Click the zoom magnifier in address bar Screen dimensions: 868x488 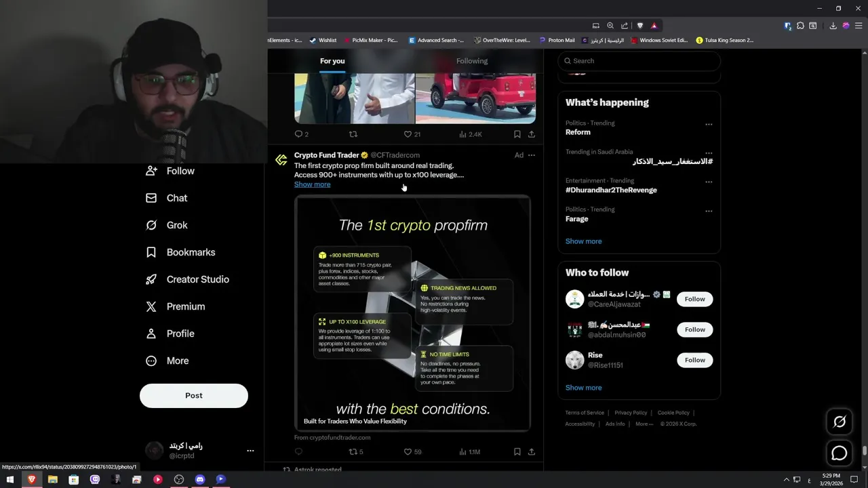610,26
